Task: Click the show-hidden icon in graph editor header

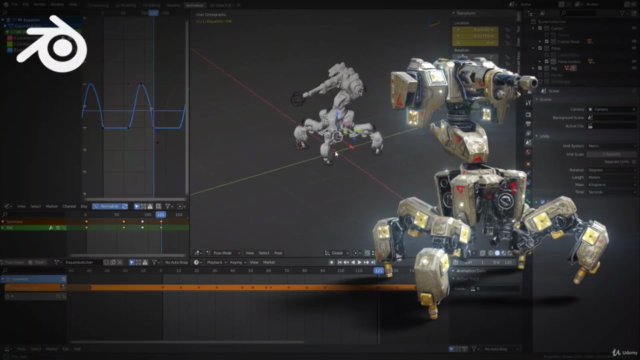Action: (x=144, y=207)
